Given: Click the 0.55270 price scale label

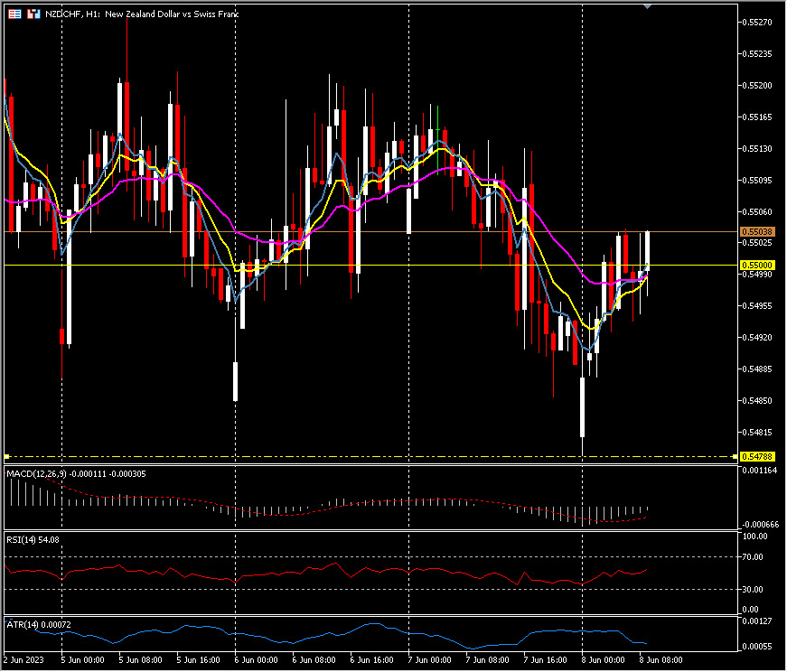Looking at the screenshot, I should pos(755,22).
